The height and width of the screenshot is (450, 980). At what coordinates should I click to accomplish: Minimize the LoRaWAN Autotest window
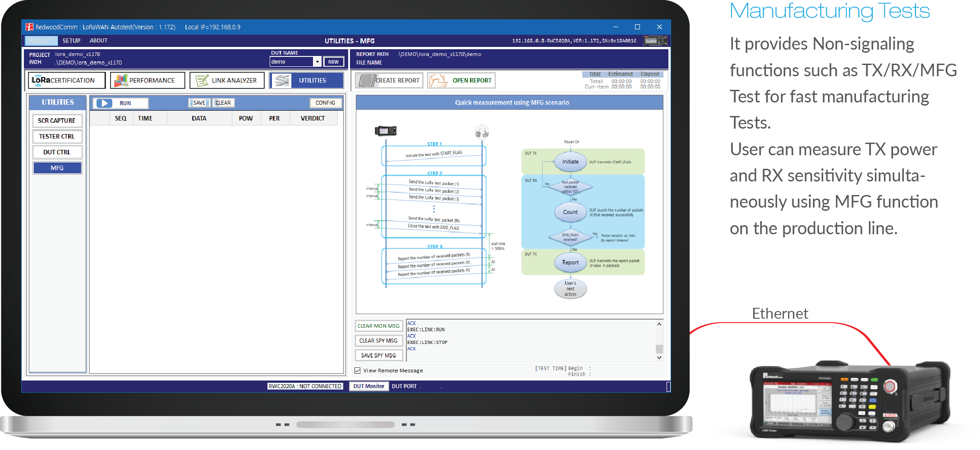click(616, 27)
